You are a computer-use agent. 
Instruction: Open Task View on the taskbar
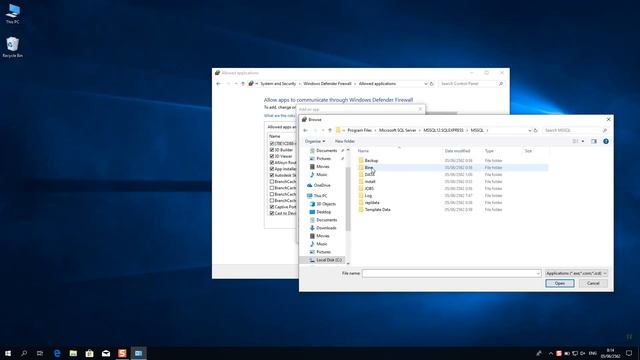point(40,353)
